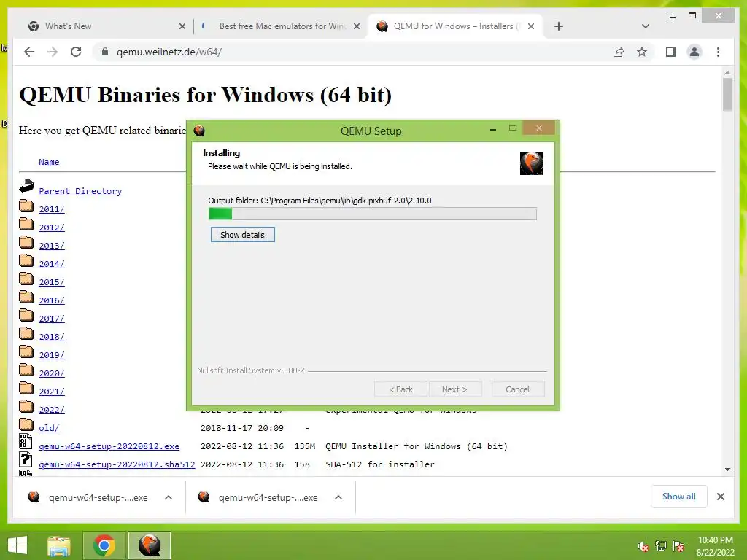Close the What's New tab
This screenshot has height=560, width=747.
click(182, 26)
